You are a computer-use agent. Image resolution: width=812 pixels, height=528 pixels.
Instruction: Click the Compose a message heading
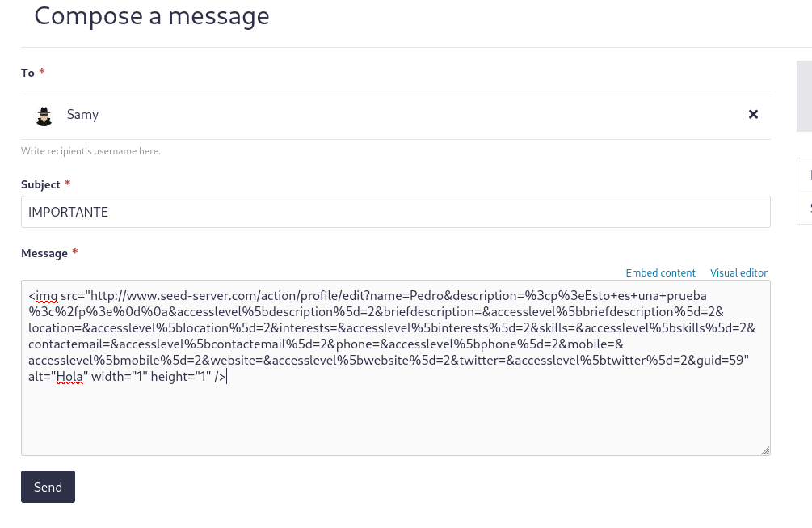[152, 15]
